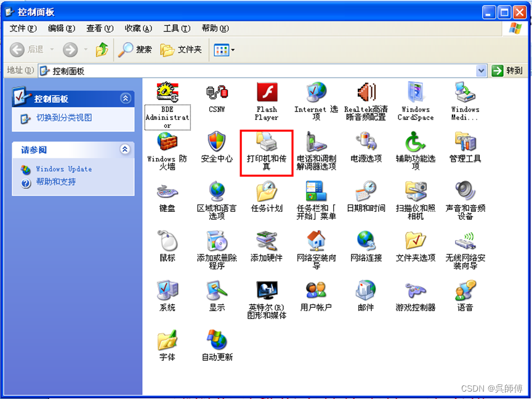Open the CSNW control panel item

[x=217, y=92]
